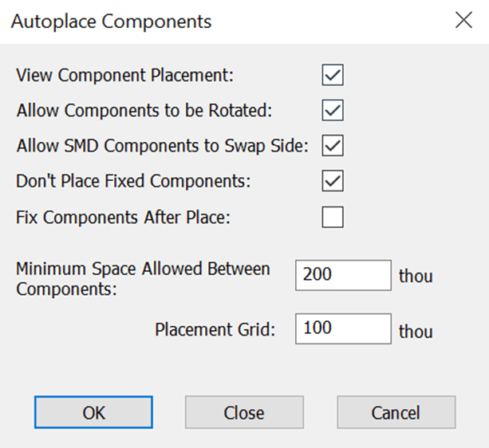Image resolution: width=489 pixels, height=448 pixels.
Task: Close the dialog with the title bar X
Action: [x=463, y=22]
